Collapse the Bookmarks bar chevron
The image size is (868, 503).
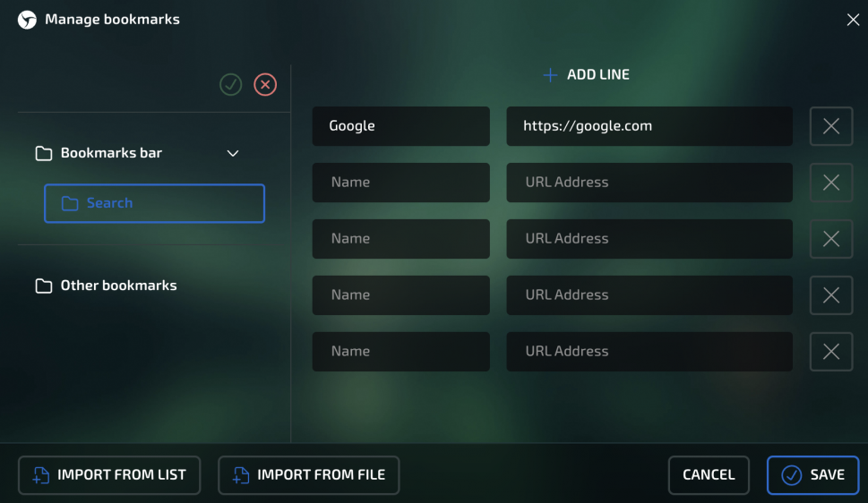(233, 153)
